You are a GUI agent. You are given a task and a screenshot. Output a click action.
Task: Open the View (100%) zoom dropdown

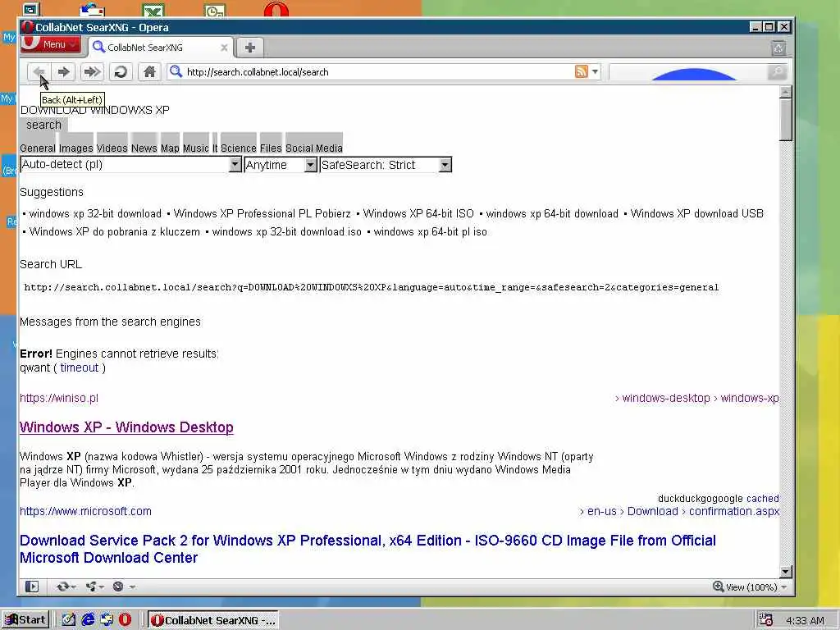point(750,587)
